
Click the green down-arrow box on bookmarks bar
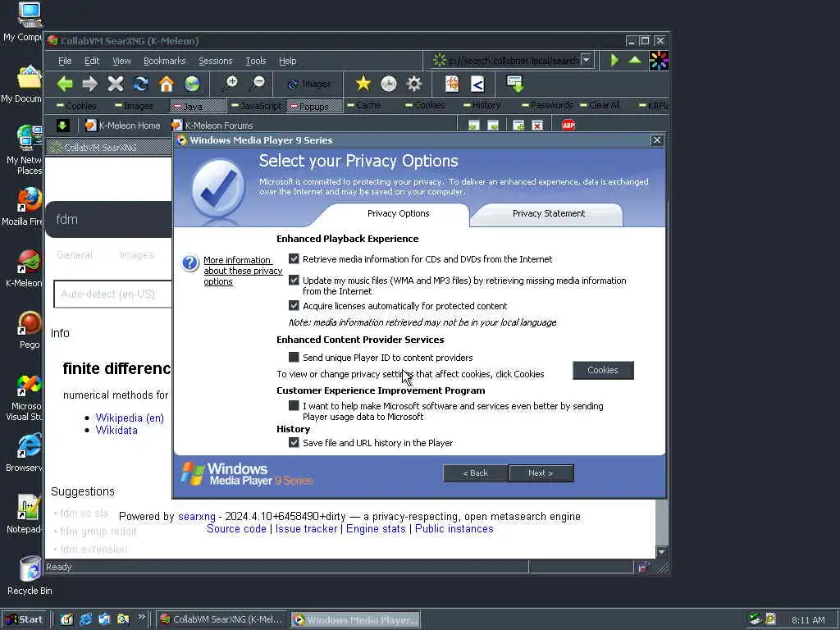click(x=62, y=126)
